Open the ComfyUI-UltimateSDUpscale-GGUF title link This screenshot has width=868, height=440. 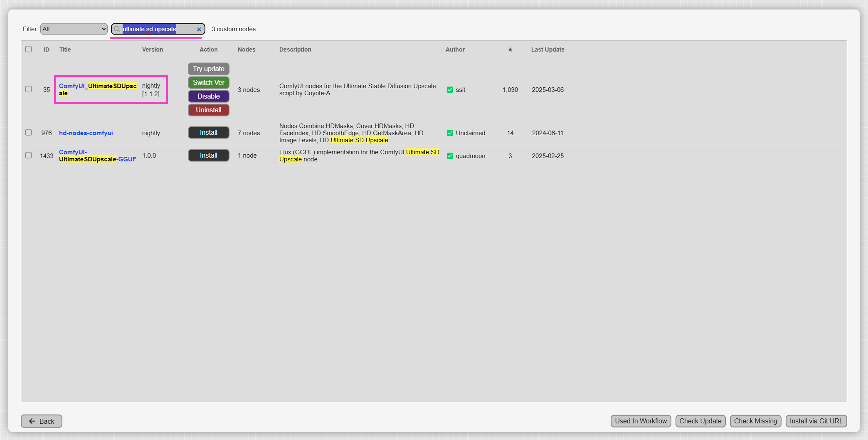click(98, 156)
